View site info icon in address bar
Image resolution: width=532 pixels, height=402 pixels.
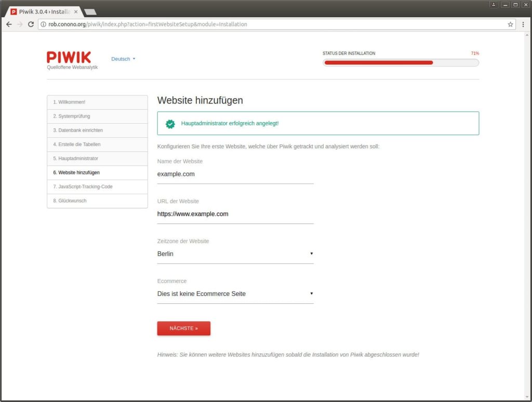44,24
